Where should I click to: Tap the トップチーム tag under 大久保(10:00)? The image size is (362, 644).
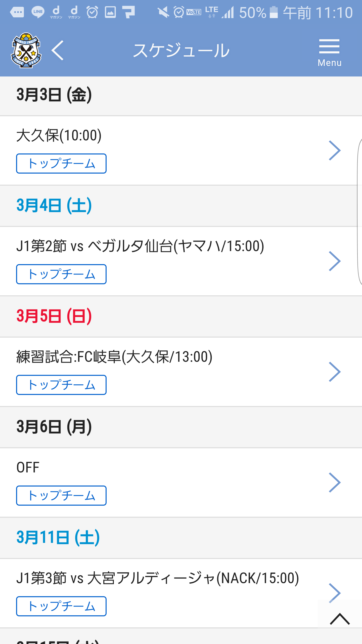click(x=61, y=164)
